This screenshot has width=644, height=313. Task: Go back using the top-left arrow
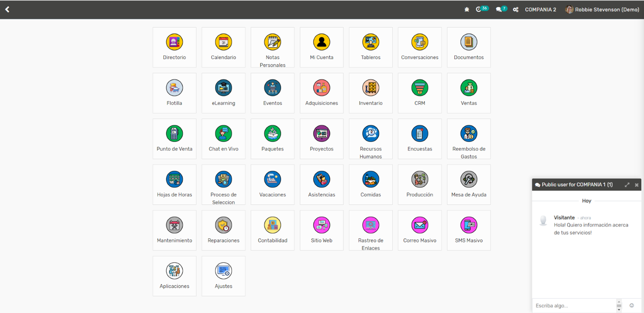coord(7,9)
